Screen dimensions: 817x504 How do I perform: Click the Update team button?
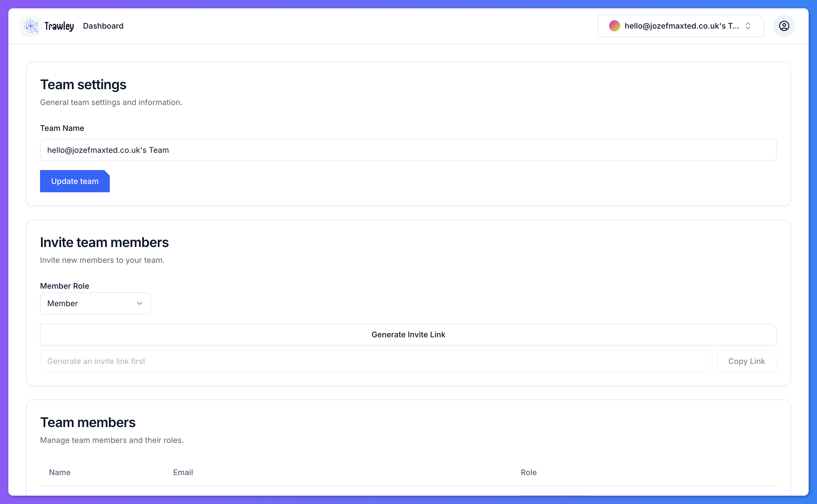[x=75, y=181]
